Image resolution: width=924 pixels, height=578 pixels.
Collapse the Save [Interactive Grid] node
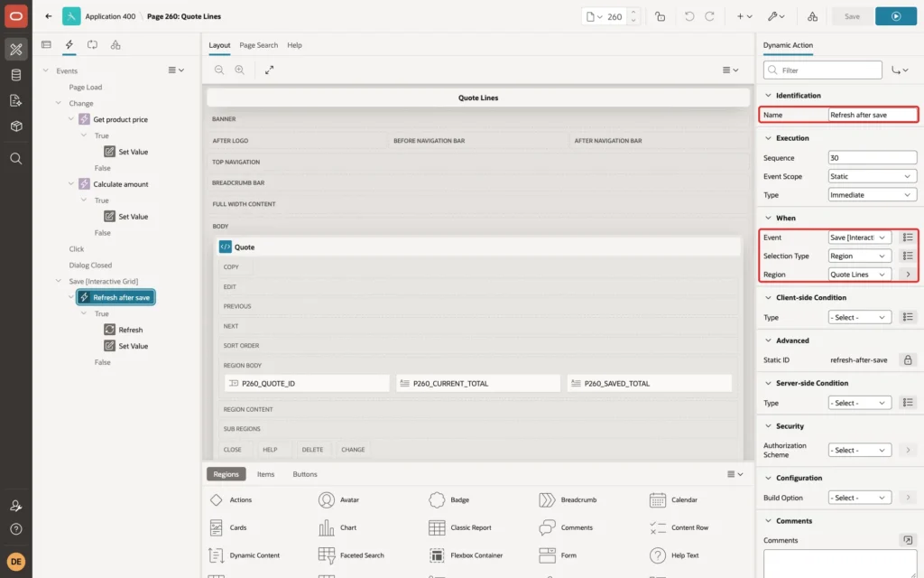(59, 281)
